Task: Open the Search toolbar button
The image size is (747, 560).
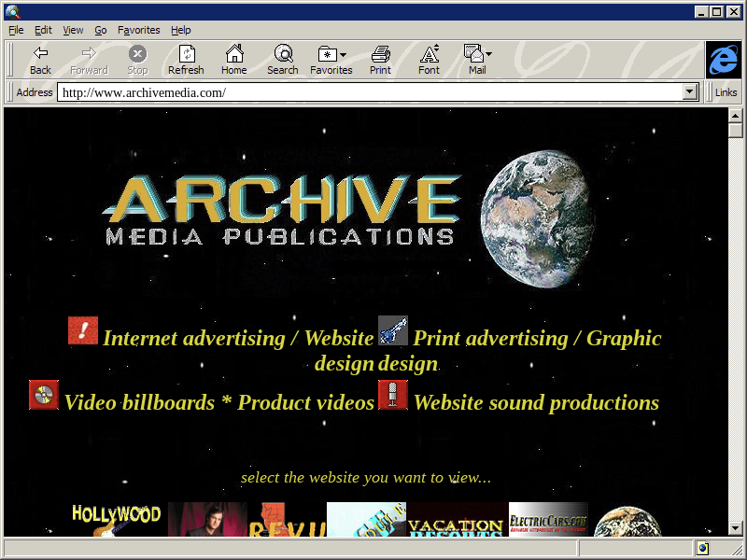Action: pyautogui.click(x=283, y=60)
